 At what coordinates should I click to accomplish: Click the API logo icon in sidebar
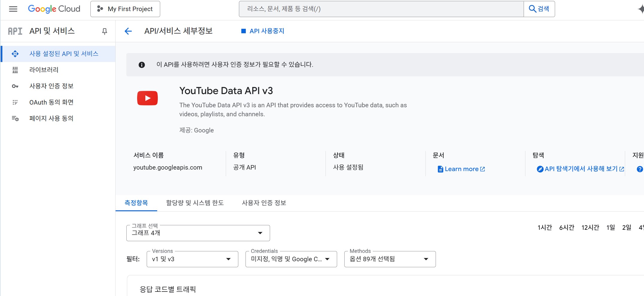pos(15,31)
